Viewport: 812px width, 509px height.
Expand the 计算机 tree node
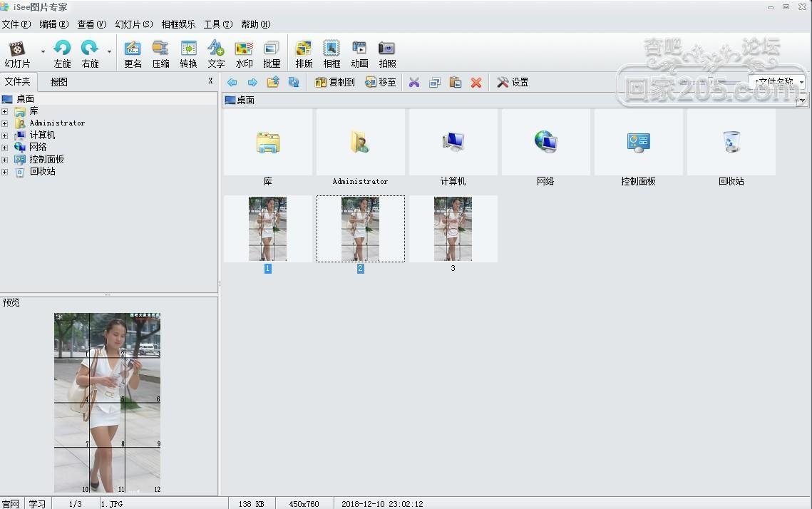5,135
